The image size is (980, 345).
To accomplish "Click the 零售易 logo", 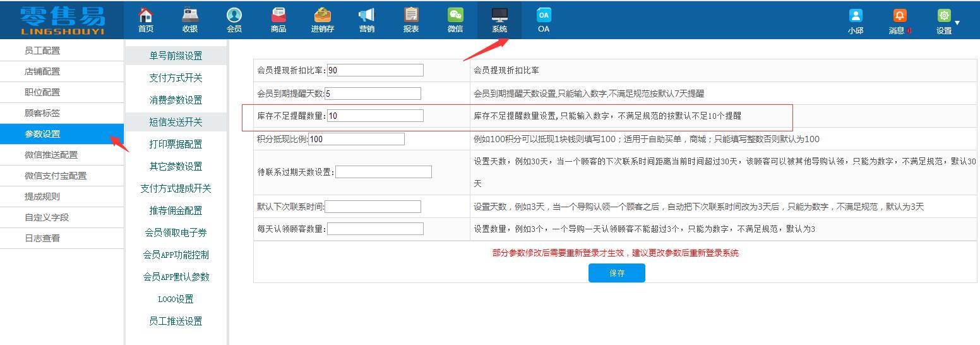I will point(63,20).
